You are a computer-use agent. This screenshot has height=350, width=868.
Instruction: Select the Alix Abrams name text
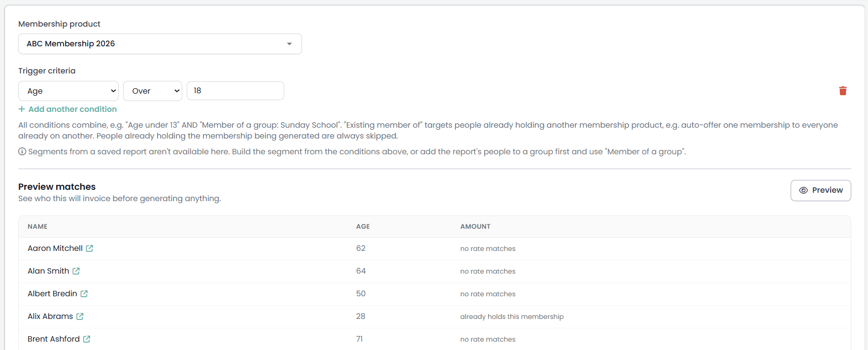(50, 316)
